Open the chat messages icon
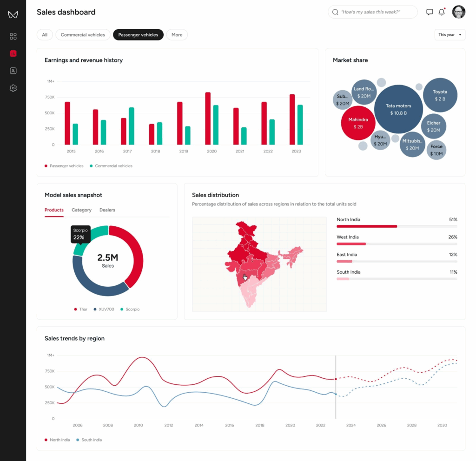 (x=429, y=12)
